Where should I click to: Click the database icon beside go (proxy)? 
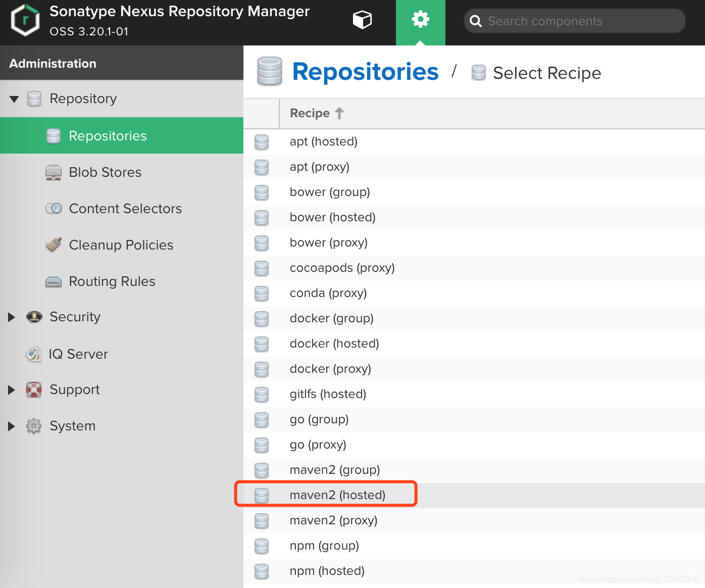coord(262,445)
